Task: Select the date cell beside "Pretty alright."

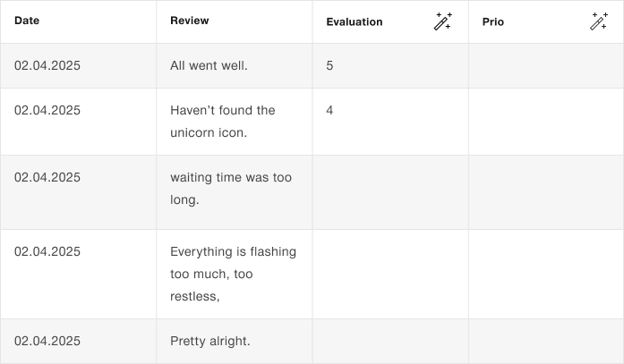Action: click(x=47, y=341)
